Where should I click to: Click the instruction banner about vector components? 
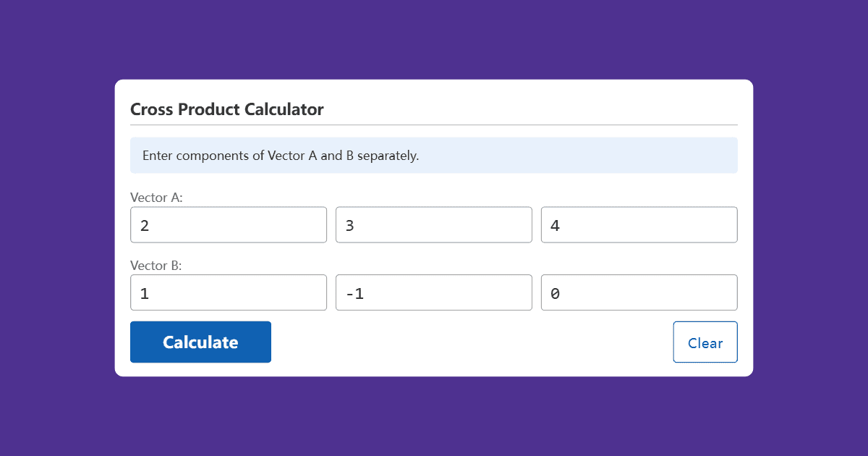point(433,155)
